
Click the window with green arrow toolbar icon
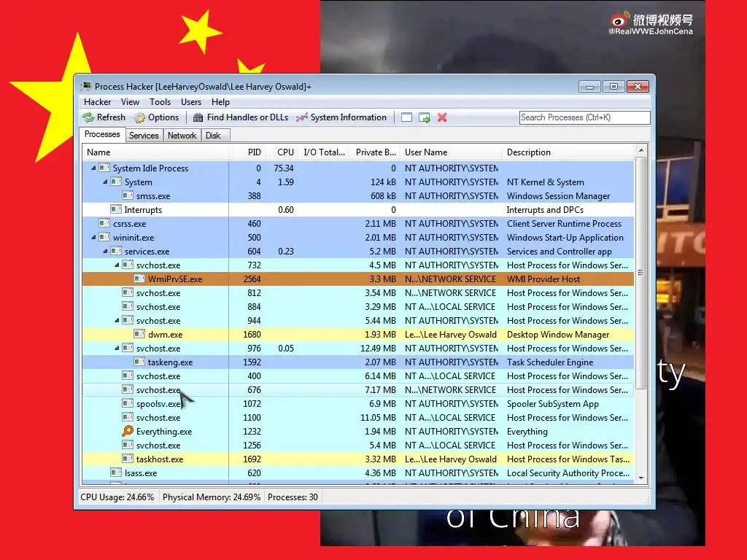(x=424, y=117)
